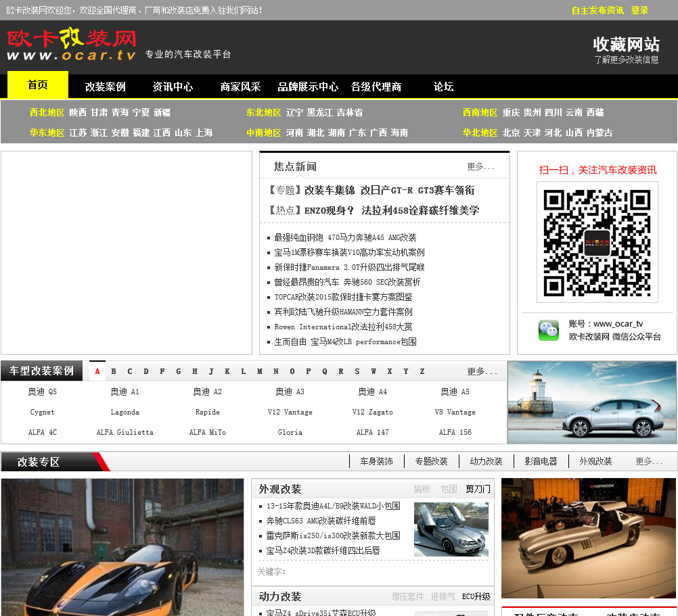Select the 首页 navigation tab
Image resolution: width=678 pixels, height=616 pixels.
(x=38, y=85)
